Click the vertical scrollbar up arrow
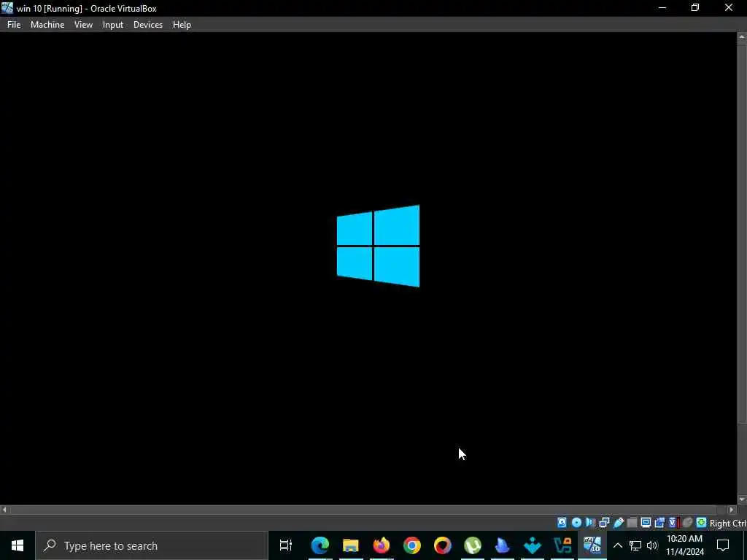747x560 pixels. click(742, 36)
